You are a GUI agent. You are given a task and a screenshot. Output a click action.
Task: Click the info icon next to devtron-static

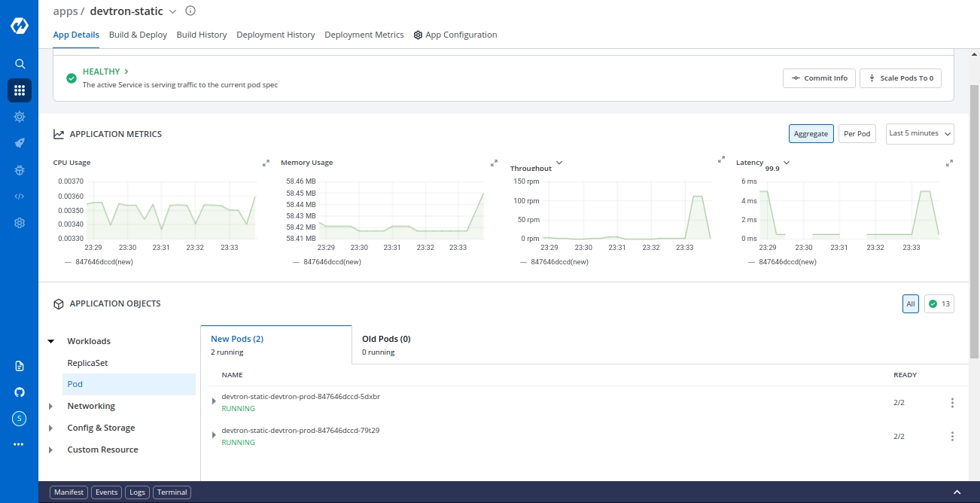click(x=190, y=11)
